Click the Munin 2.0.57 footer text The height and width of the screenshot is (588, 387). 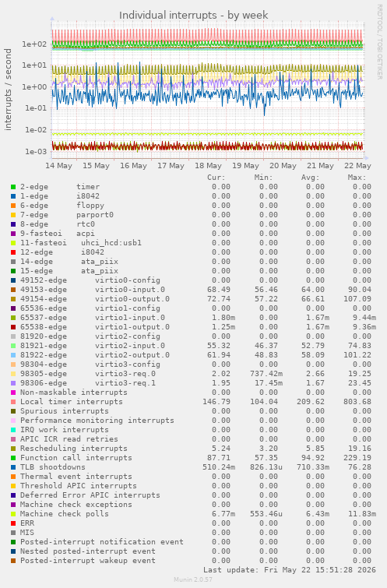coord(193,579)
